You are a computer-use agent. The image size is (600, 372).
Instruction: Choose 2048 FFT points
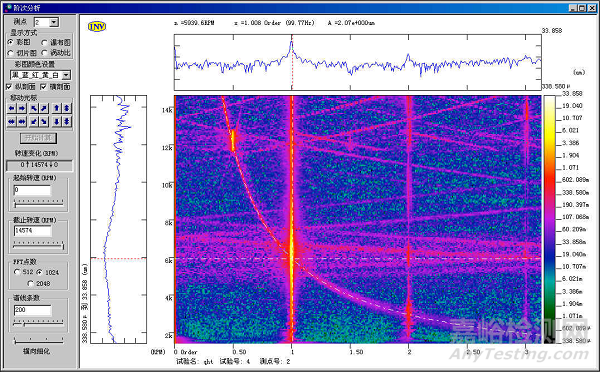point(31,284)
